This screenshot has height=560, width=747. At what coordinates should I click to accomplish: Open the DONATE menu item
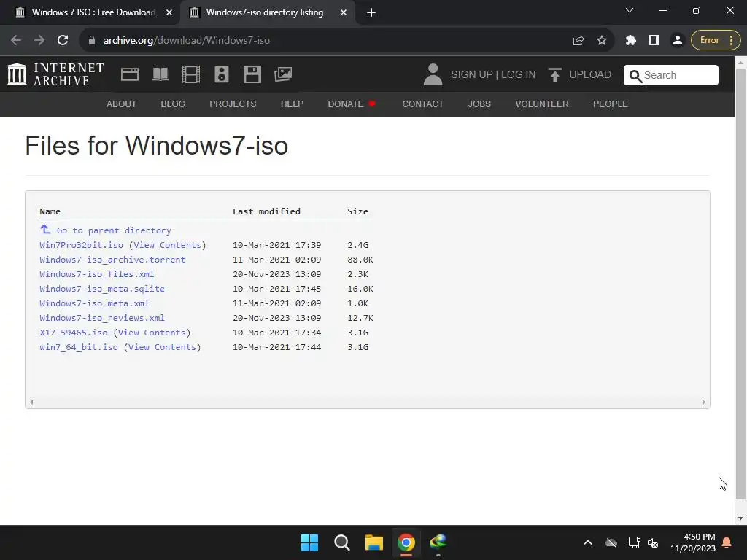coord(352,104)
